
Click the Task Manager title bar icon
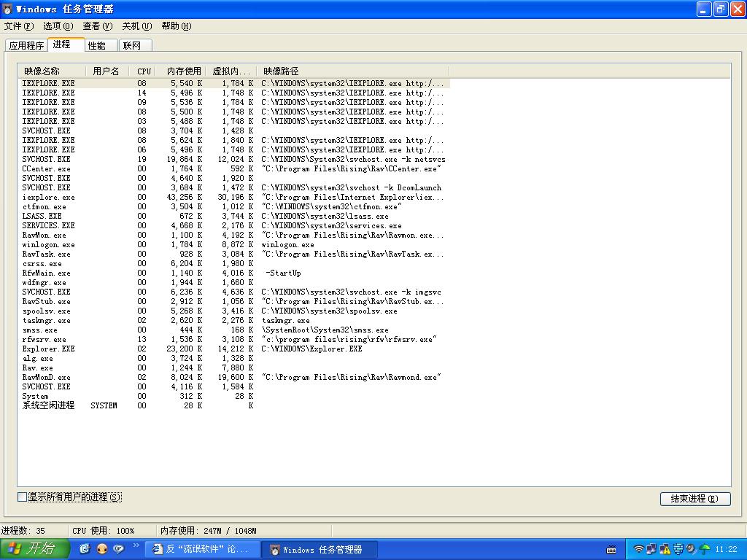[7, 9]
